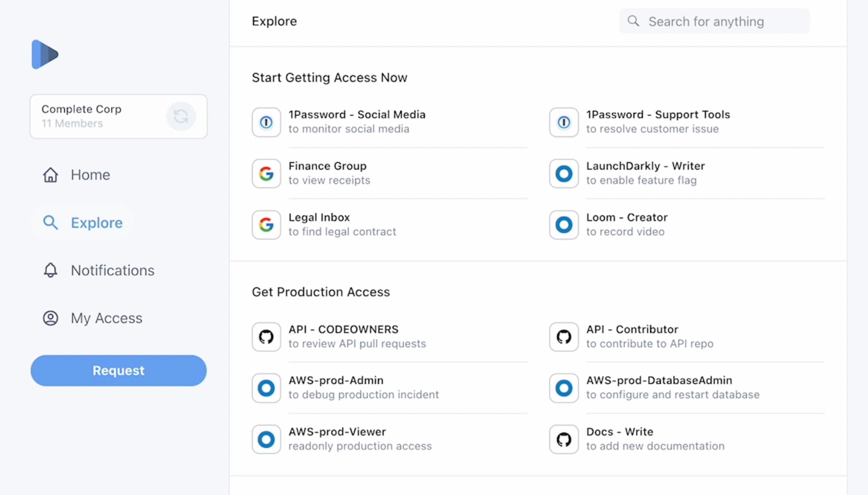Focus the Search for anything field
The width and height of the screenshot is (868, 495).
[714, 21]
